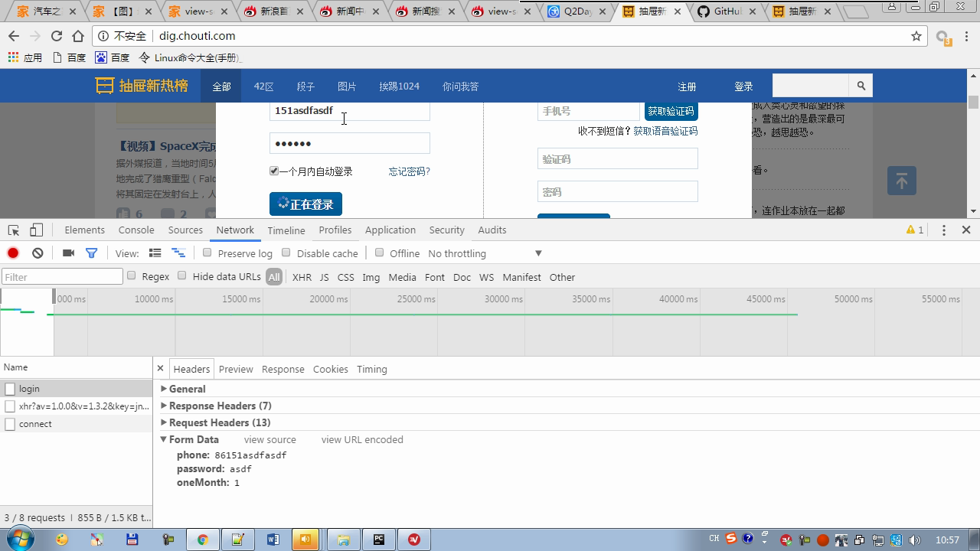Click the view source link
Image resolution: width=980 pixels, height=551 pixels.
[x=269, y=439]
